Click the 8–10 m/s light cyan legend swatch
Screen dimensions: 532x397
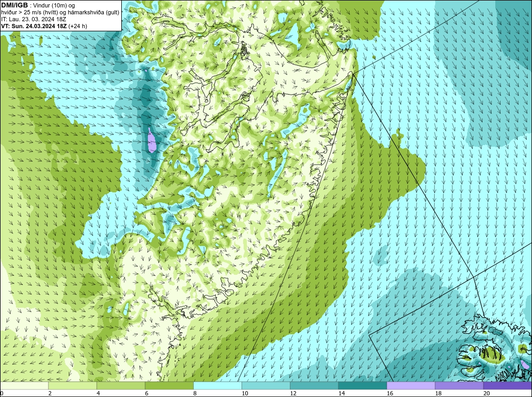click(x=218, y=386)
